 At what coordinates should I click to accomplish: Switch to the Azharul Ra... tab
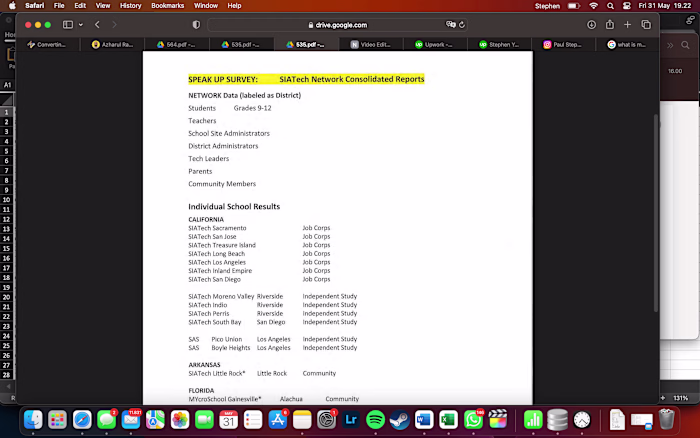click(112, 45)
